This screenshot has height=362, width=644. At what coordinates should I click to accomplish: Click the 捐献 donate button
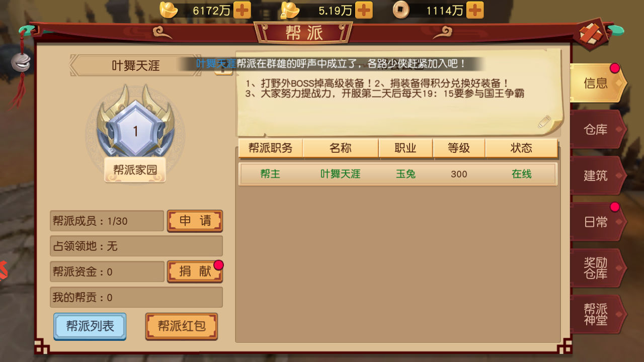[195, 271]
